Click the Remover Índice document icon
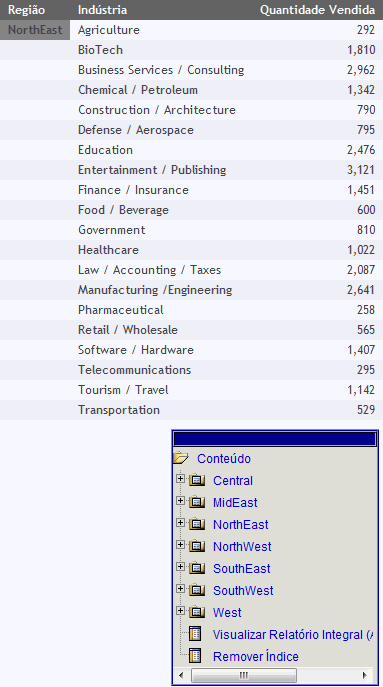 195,656
